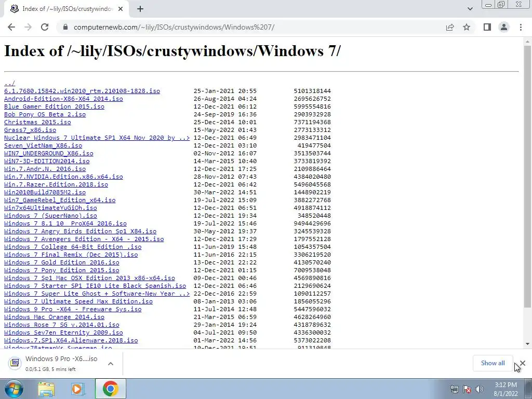532x399 pixels.
Task: Open Windows_7_Avengers_Edition iso link
Action: (x=84, y=239)
